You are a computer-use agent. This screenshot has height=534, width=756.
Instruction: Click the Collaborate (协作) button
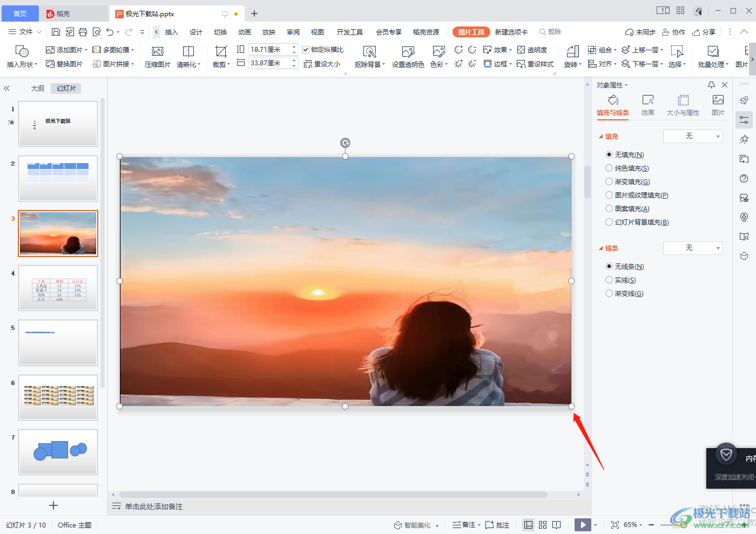point(674,32)
